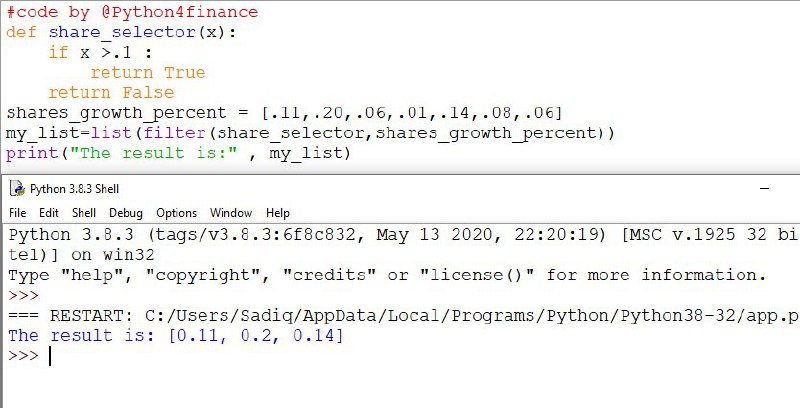Click the Python Shell window icon
The image size is (800, 408).
click(18, 189)
